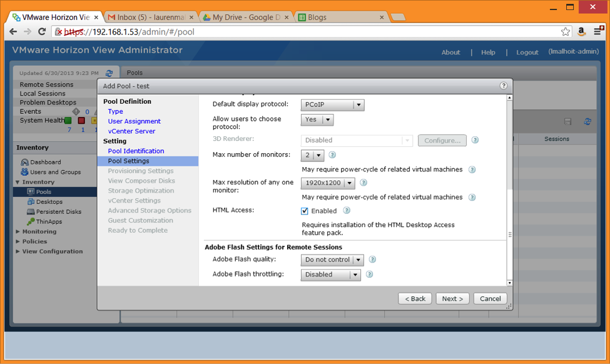Expand the View Configuration tree node
Image resolution: width=610 pixels, height=364 pixels.
tap(18, 251)
